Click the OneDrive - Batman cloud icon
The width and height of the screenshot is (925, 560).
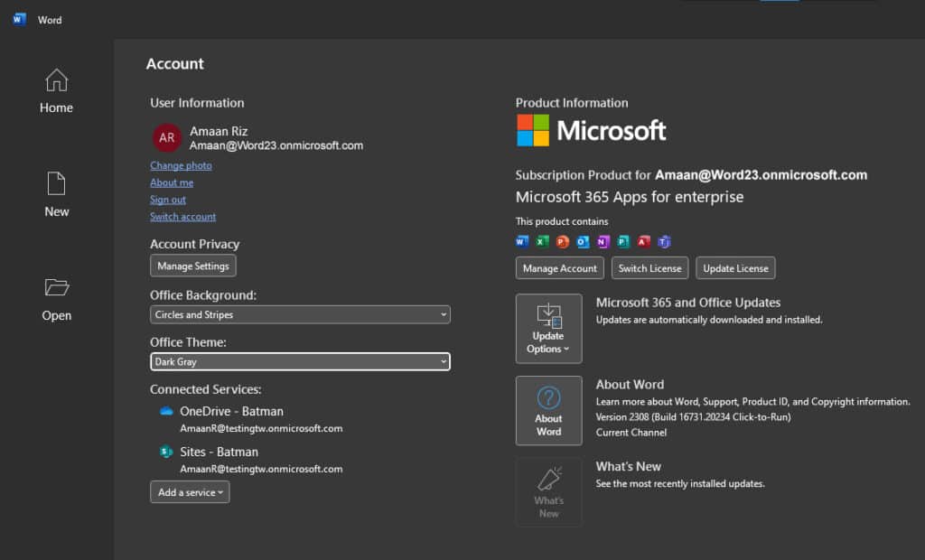click(x=168, y=410)
